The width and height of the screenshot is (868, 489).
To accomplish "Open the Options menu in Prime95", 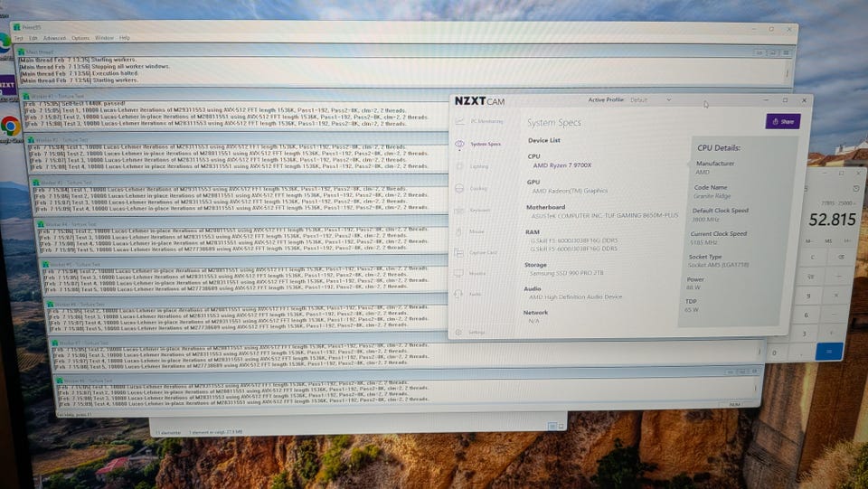I will pyautogui.click(x=80, y=38).
